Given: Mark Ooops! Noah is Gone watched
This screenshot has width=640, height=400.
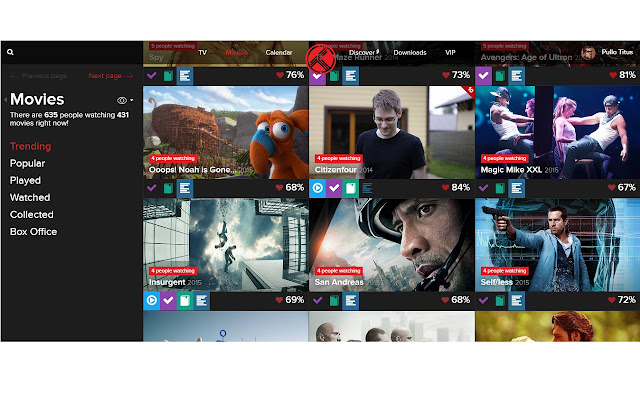Looking at the screenshot, I should tap(151, 188).
